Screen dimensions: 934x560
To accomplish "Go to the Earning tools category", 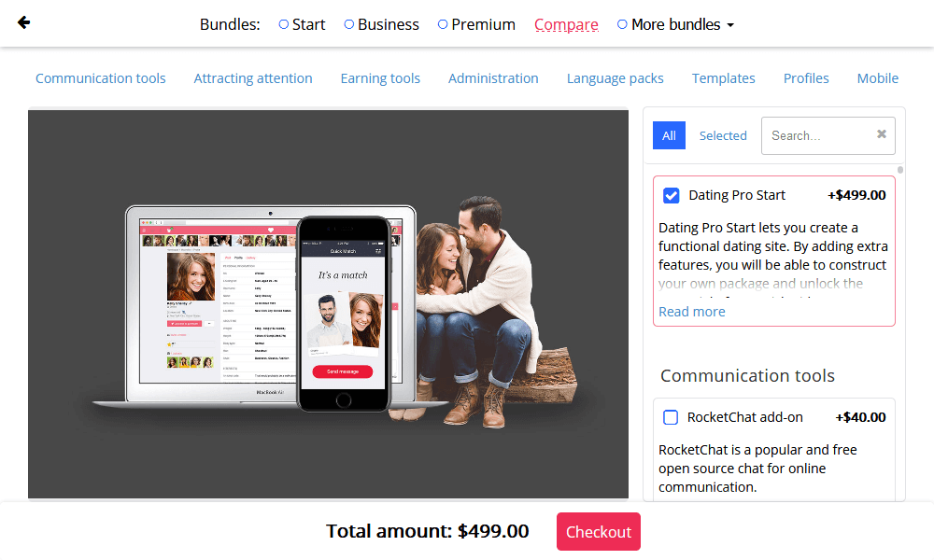I will pyautogui.click(x=380, y=78).
